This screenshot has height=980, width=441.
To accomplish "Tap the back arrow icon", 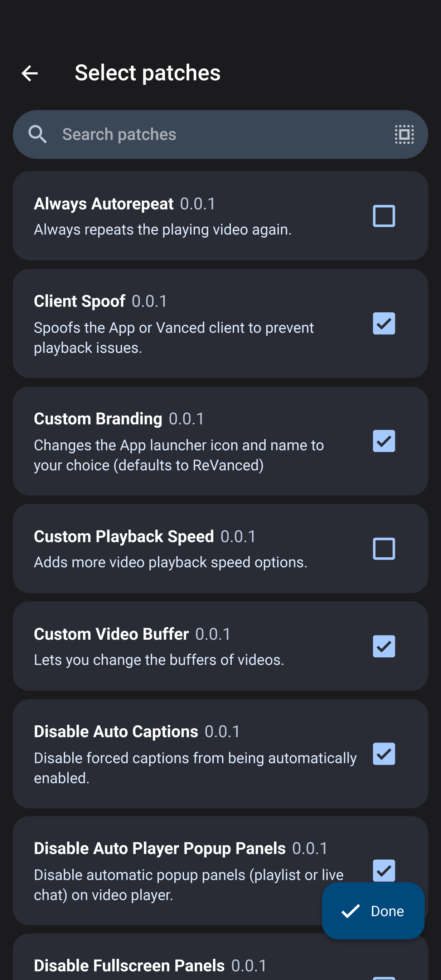I will [x=30, y=73].
